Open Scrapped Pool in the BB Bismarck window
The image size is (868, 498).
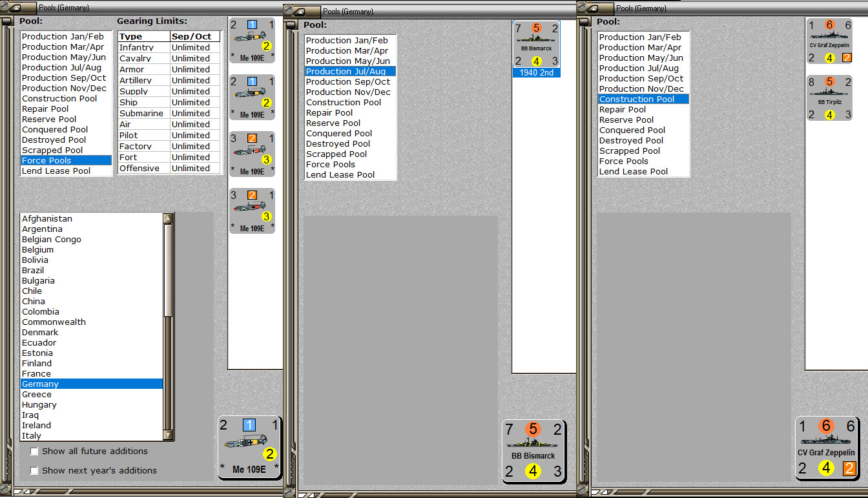coord(350,154)
